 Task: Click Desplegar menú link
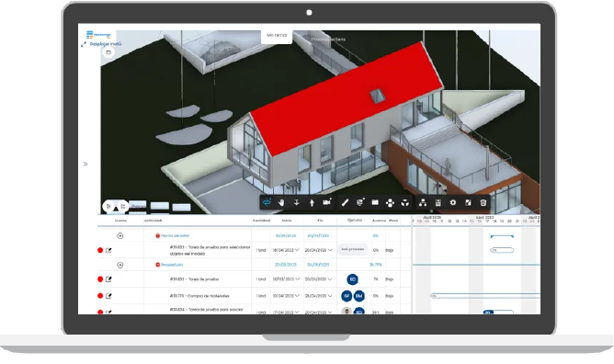[106, 44]
